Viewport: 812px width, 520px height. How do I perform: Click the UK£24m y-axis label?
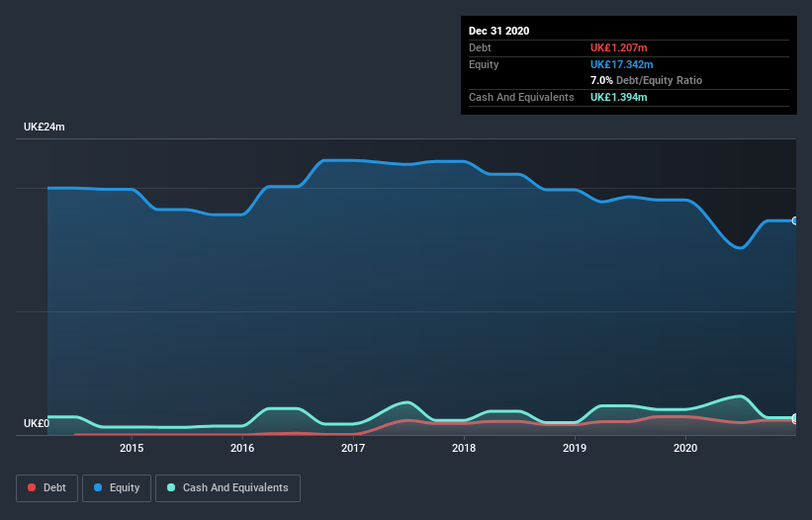tap(45, 127)
